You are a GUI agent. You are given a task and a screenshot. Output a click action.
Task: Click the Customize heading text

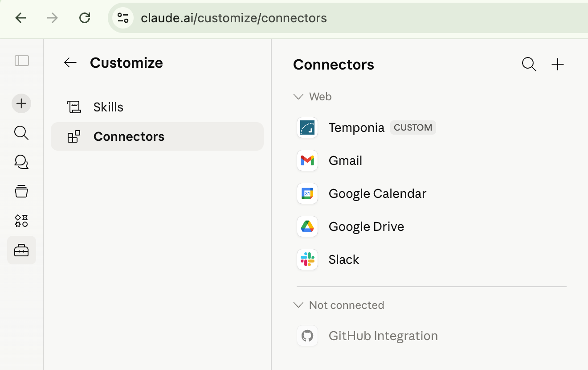point(127,63)
